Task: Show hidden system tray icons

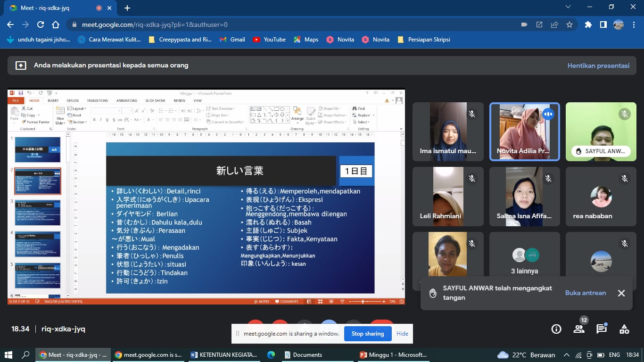Action: 567,355
